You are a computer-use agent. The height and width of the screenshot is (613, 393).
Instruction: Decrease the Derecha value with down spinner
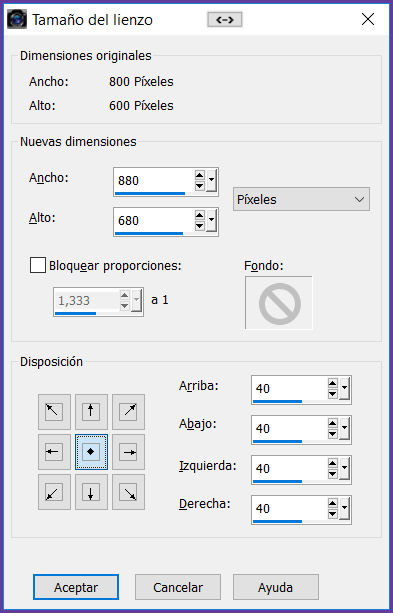point(333,513)
